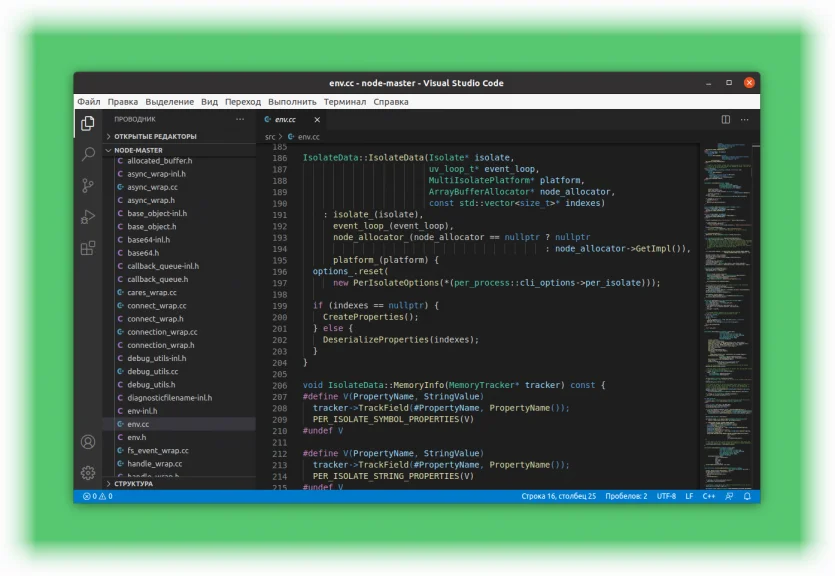Open the explorer panel's three-dot actions menu
Viewport: 835px width, 576px height.
[x=240, y=119]
